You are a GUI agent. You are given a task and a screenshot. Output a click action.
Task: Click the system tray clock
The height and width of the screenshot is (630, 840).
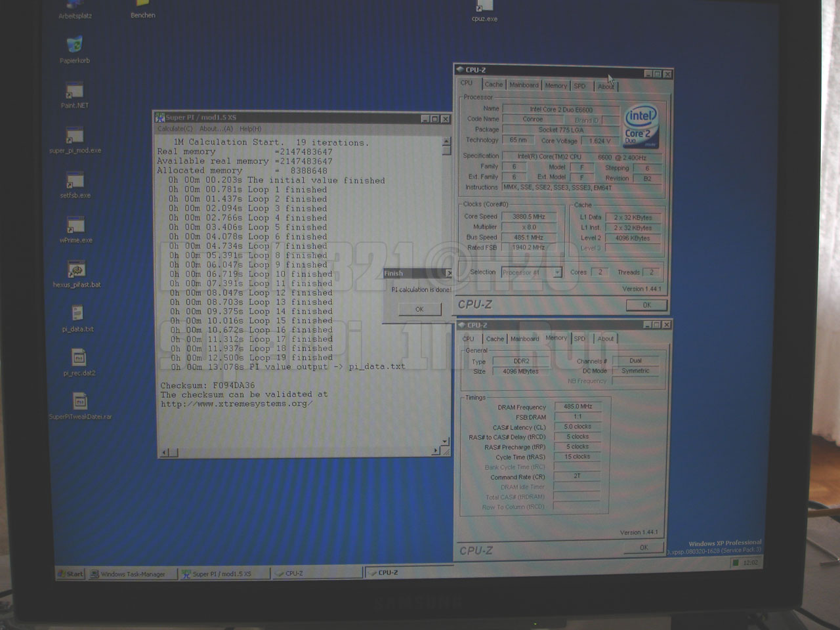(751, 562)
